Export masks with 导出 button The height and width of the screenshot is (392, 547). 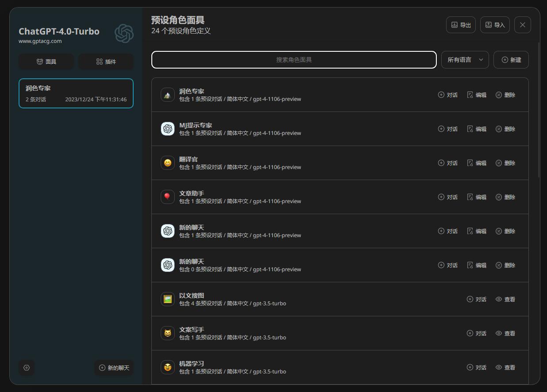tap(461, 25)
